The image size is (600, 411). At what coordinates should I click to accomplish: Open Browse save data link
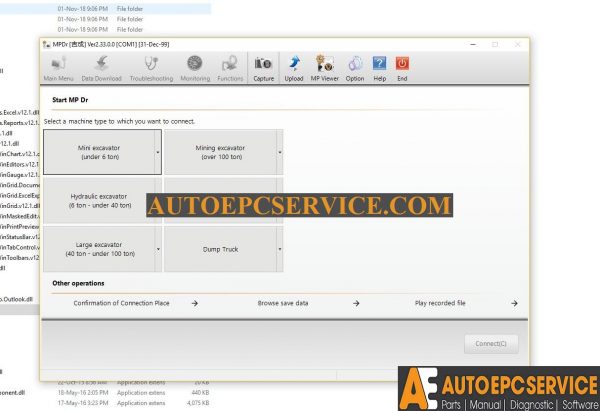[283, 303]
